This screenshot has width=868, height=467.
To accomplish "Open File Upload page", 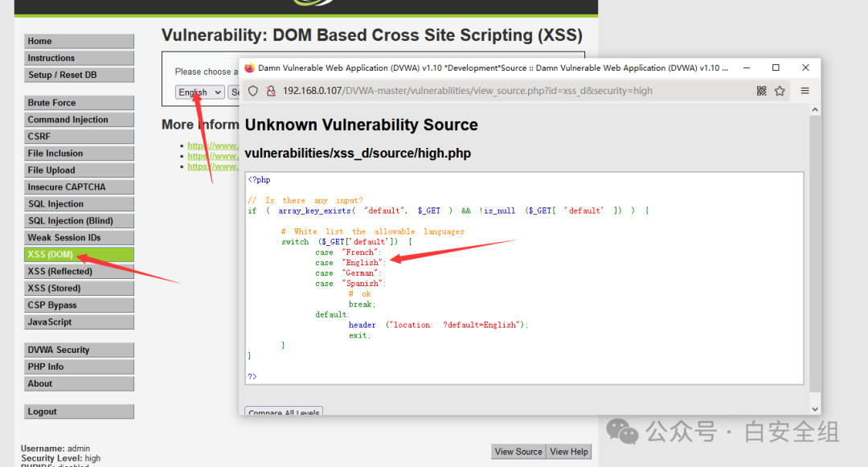I will pyautogui.click(x=79, y=170).
